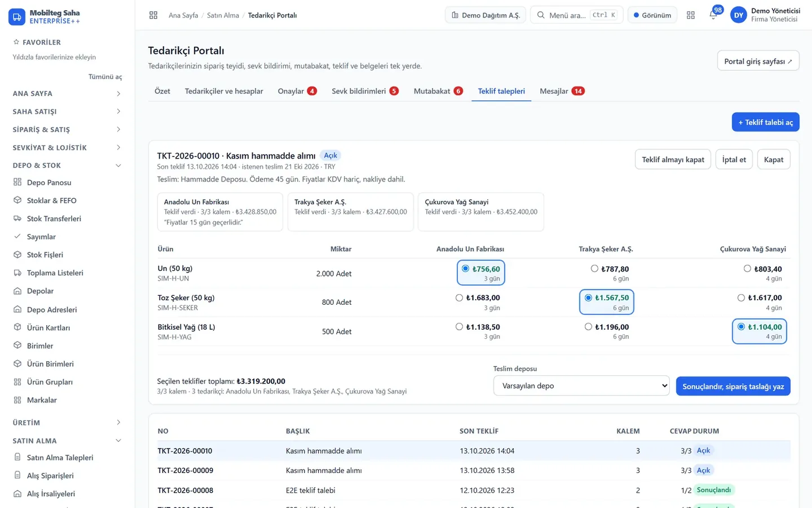Expand the SAHA SATIŞI sidebar section
This screenshot has width=812, height=508.
pyautogui.click(x=67, y=111)
